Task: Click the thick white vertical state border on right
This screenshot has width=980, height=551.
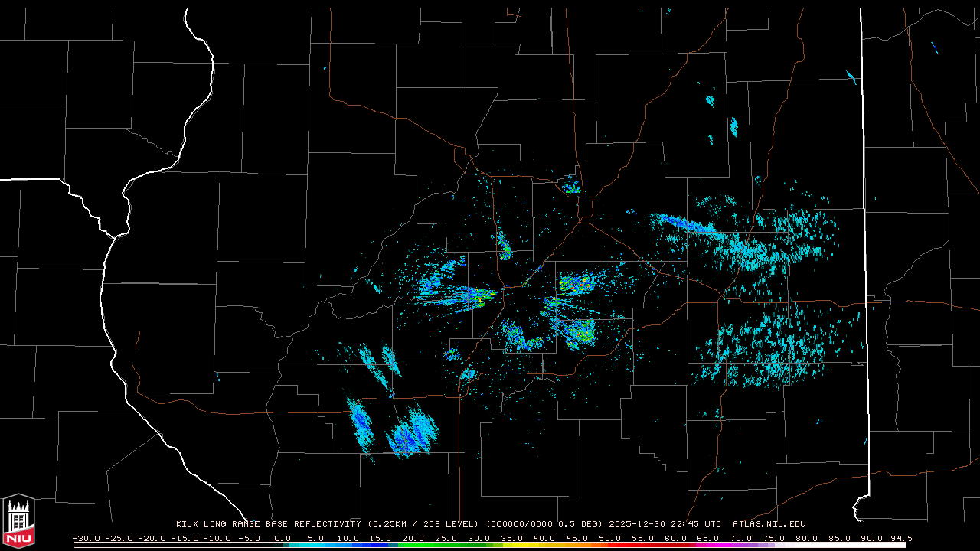Action: (864, 230)
